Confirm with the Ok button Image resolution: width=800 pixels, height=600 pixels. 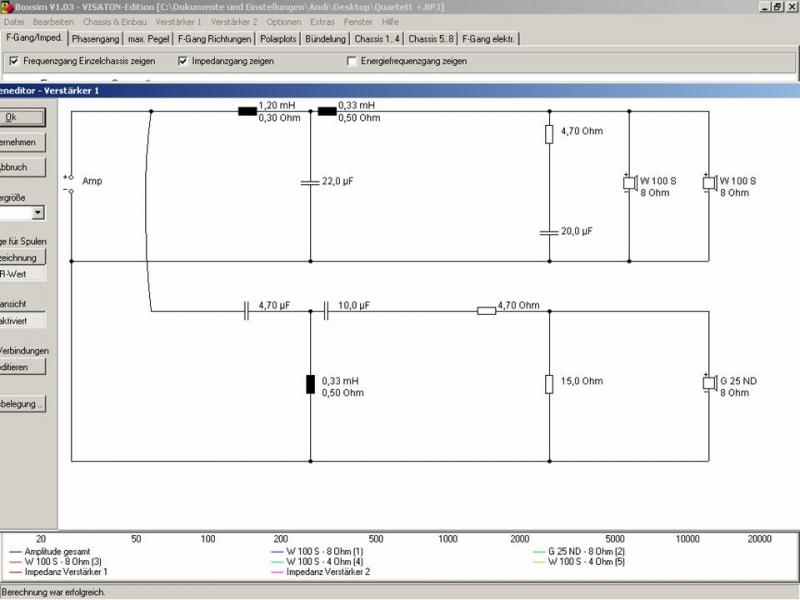(22, 117)
